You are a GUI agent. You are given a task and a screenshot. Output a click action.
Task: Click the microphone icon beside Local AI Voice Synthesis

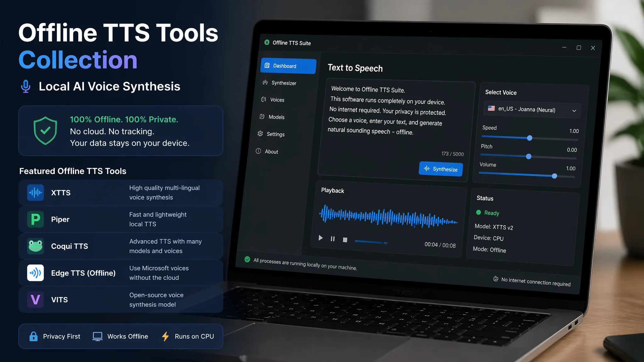[26, 86]
